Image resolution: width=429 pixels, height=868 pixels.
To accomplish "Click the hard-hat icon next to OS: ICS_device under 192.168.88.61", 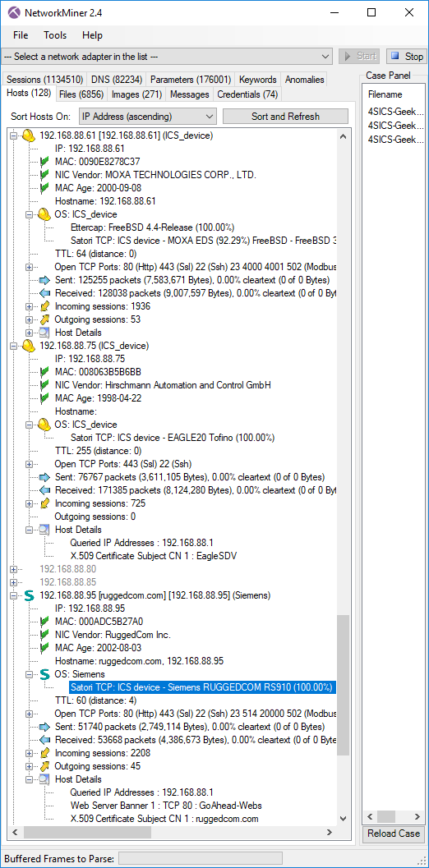I will 44,215.
